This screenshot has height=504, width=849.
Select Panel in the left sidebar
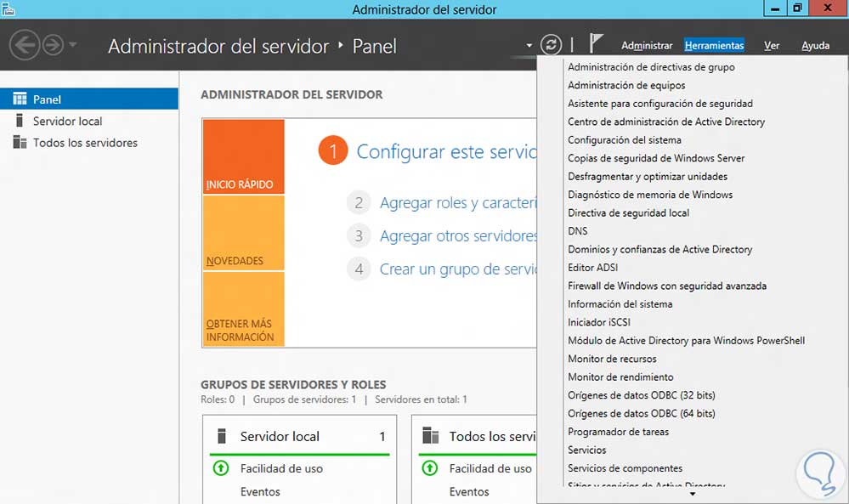89,99
